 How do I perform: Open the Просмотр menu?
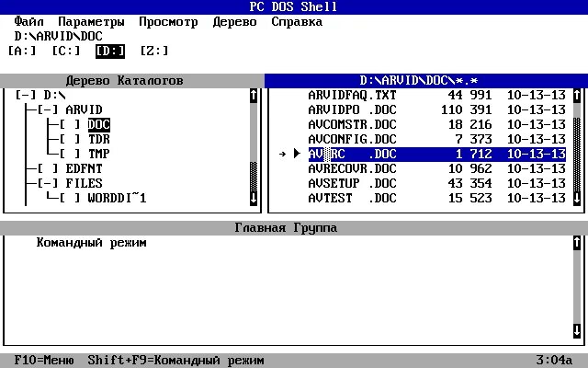click(x=168, y=22)
